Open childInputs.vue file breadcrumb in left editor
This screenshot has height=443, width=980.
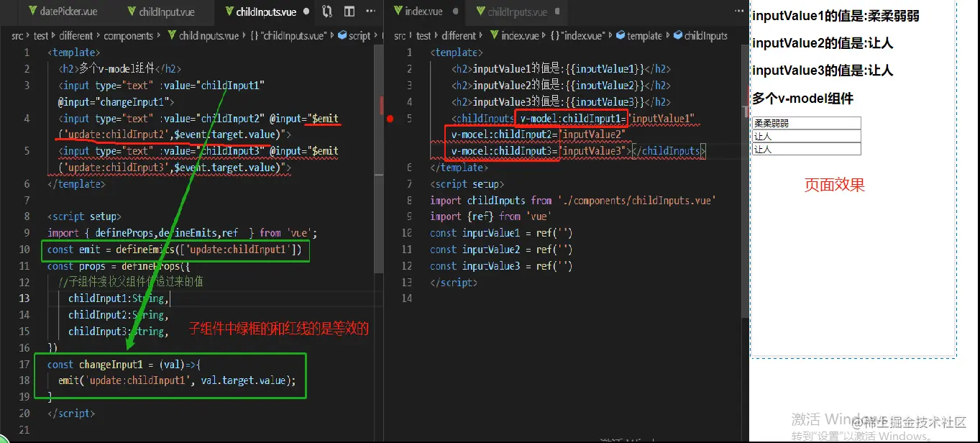point(202,35)
